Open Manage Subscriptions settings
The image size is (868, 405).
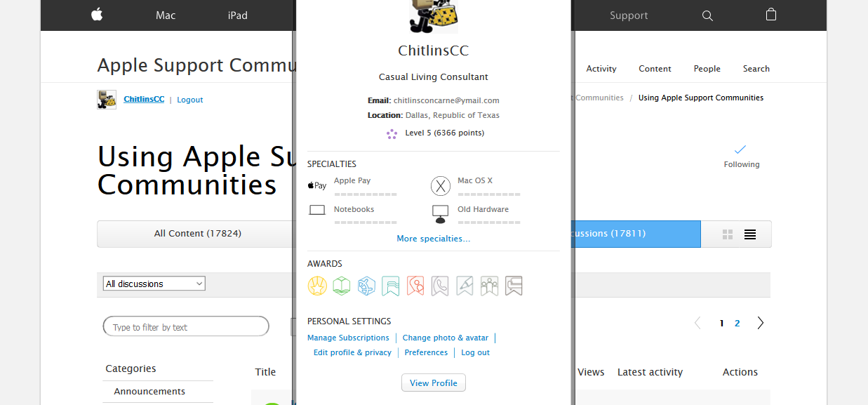(348, 338)
